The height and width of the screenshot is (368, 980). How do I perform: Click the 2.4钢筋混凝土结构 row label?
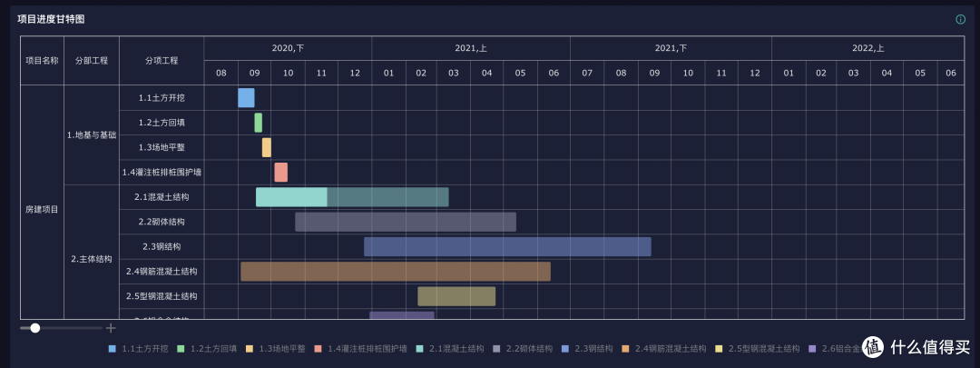162,272
